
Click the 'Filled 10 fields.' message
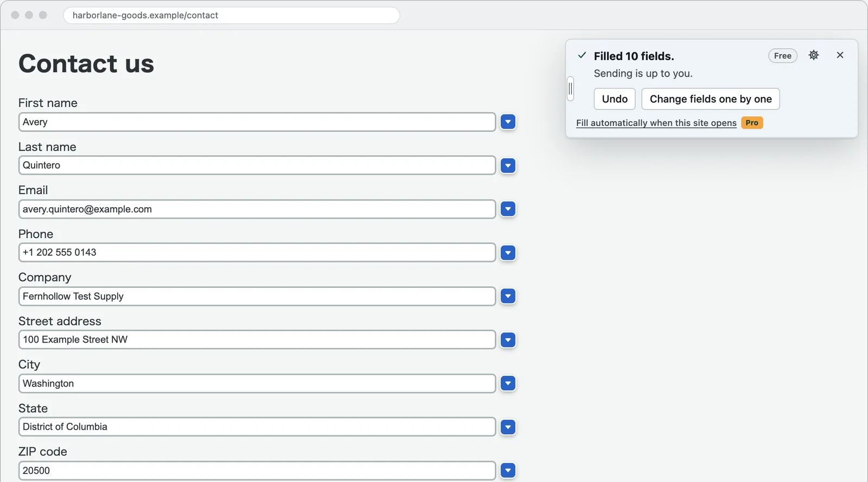(x=634, y=56)
